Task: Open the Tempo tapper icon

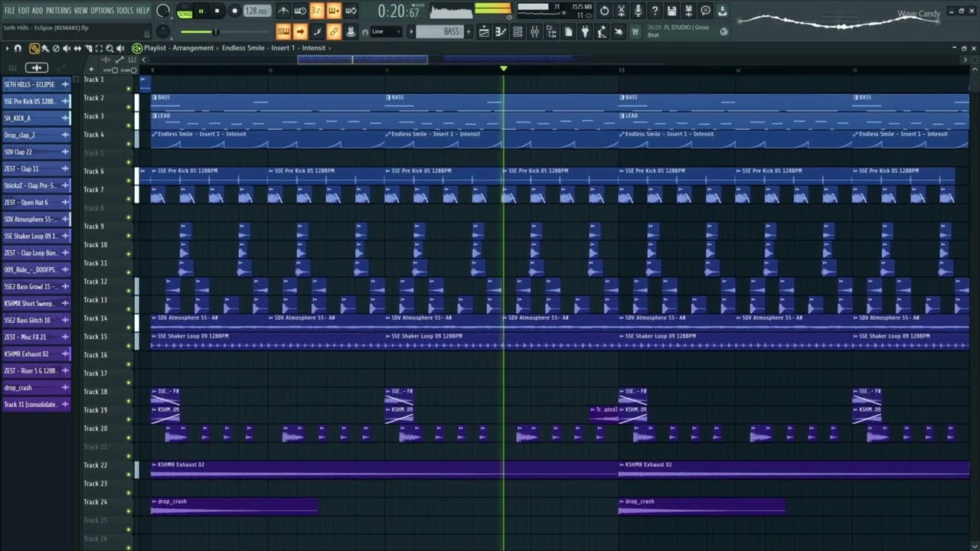Action: [x=602, y=31]
